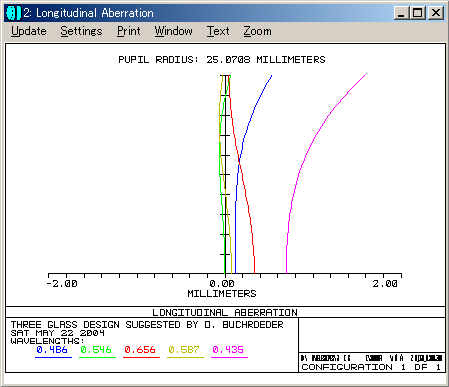
Task: Click the Longitudinal Aberration window icon
Action: [13, 13]
